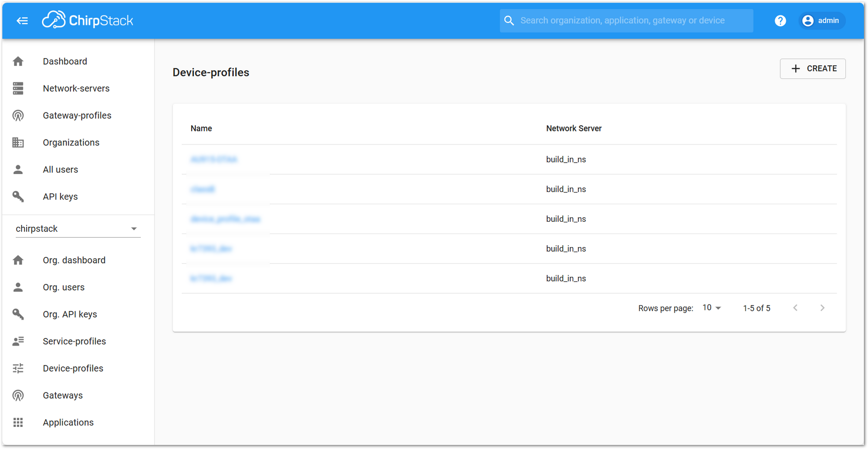Image resolution: width=868 pixels, height=449 pixels.
Task: Open the help question mark icon
Action: (x=780, y=20)
